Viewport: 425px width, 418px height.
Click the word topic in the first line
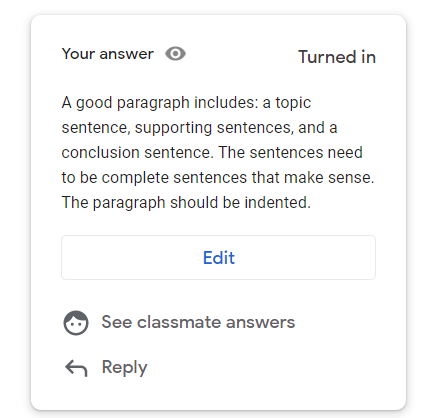293,103
